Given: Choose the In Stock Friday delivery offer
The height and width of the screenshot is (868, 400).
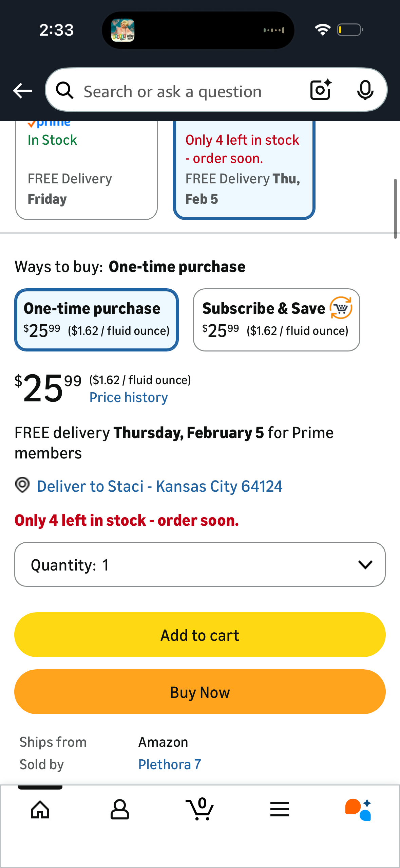Looking at the screenshot, I should pos(86,170).
